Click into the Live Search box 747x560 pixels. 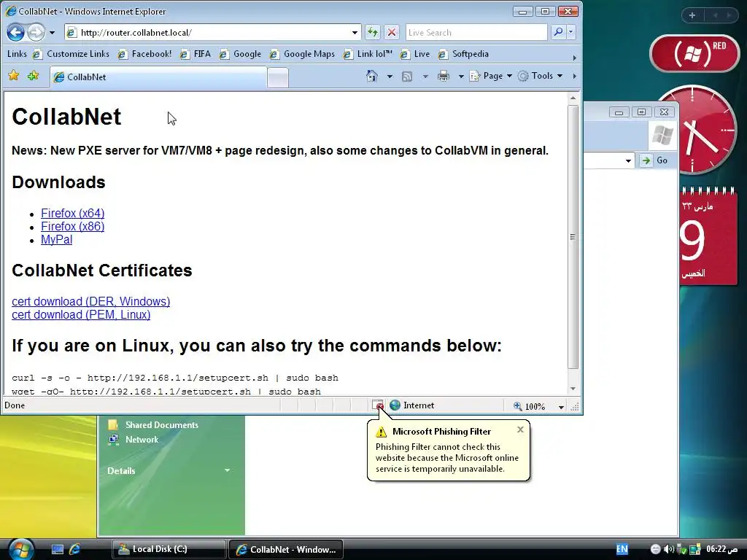(x=476, y=32)
